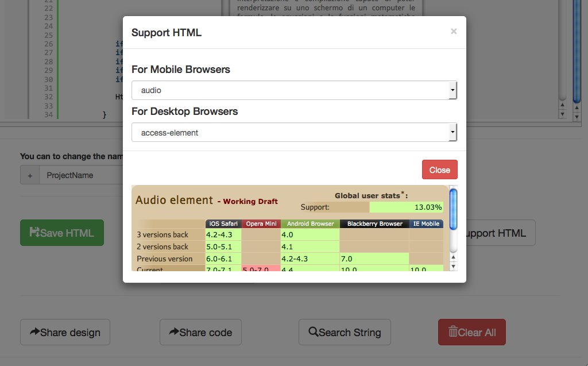
Task: Click the iOS Safari column header
Action: click(223, 224)
